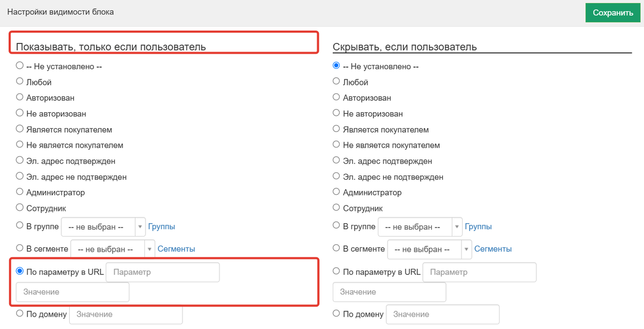Screen dimensions: 644x329
Task: Focus domain Значение field under Скрывать
Action: click(x=443, y=315)
